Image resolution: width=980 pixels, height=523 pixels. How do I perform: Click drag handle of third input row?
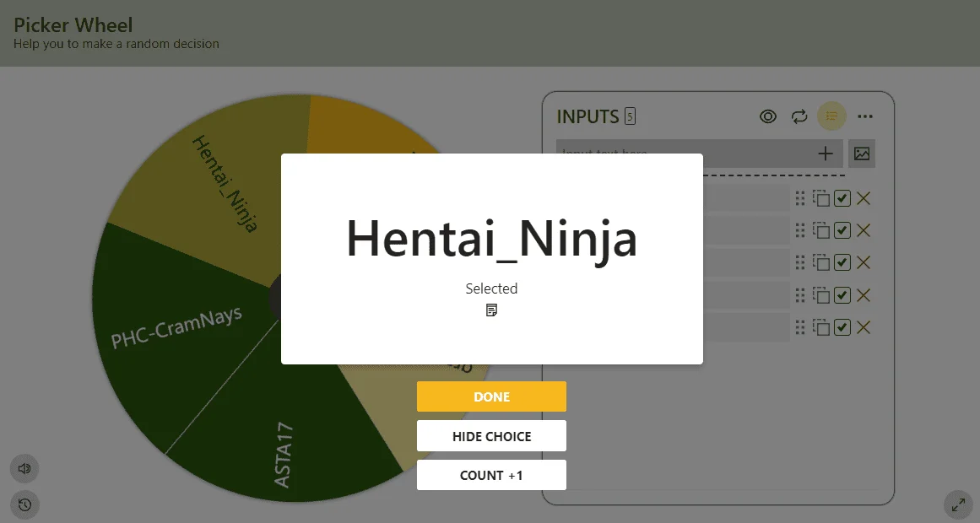[800, 262]
